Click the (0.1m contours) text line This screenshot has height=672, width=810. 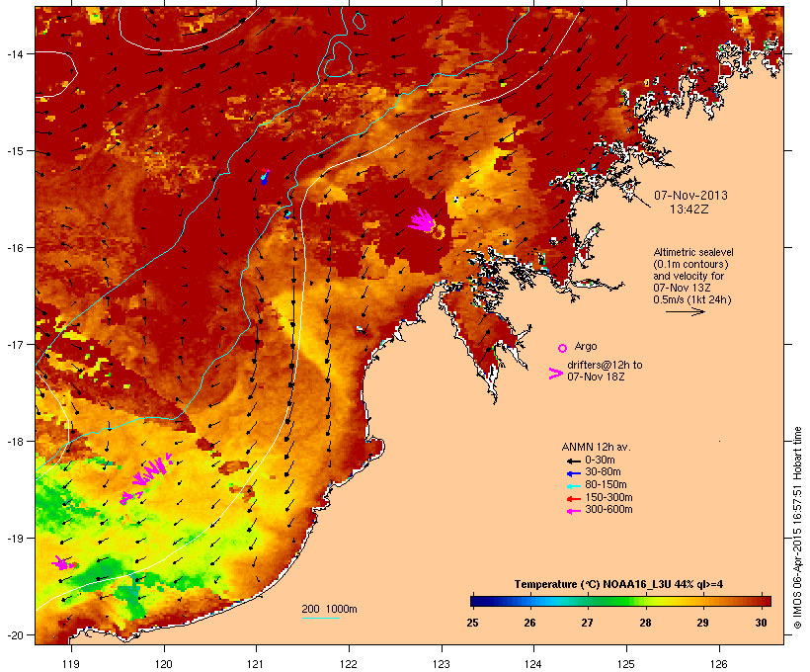690,264
